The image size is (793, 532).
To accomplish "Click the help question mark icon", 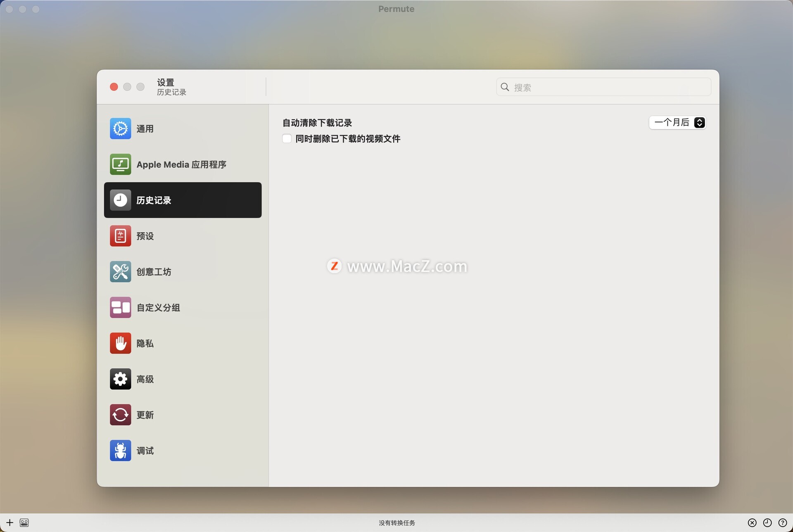I will pyautogui.click(x=783, y=522).
